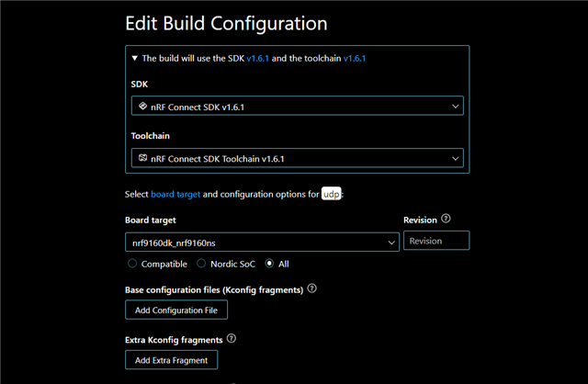Image resolution: width=588 pixels, height=384 pixels.
Task: Click the SDK tag icon in dropdown
Action: [x=143, y=107]
